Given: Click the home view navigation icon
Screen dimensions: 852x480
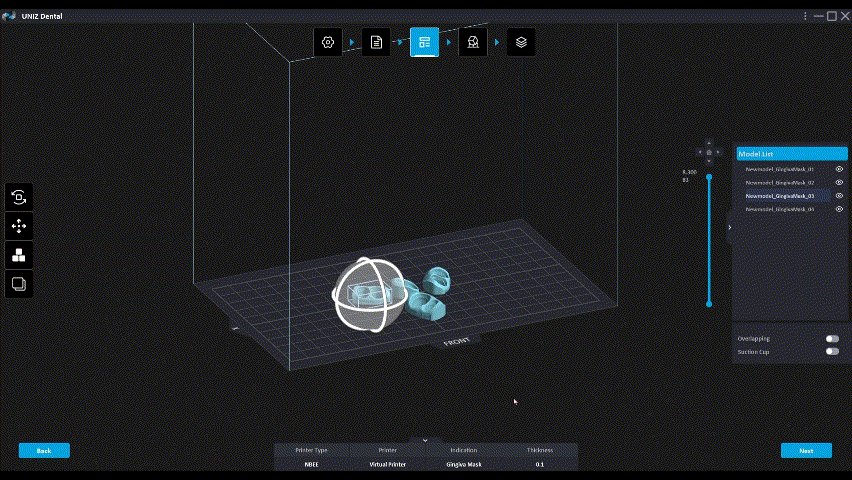Looking at the screenshot, I should pos(709,152).
